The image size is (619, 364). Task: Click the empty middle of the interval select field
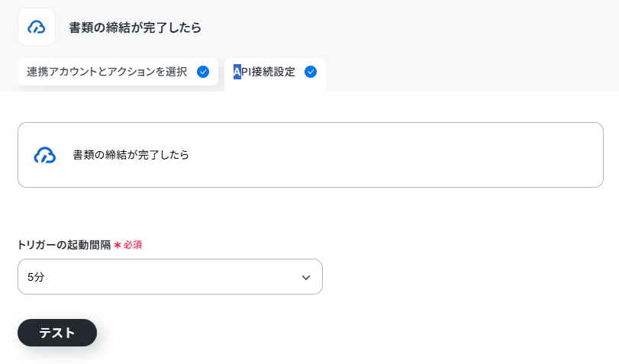click(170, 277)
